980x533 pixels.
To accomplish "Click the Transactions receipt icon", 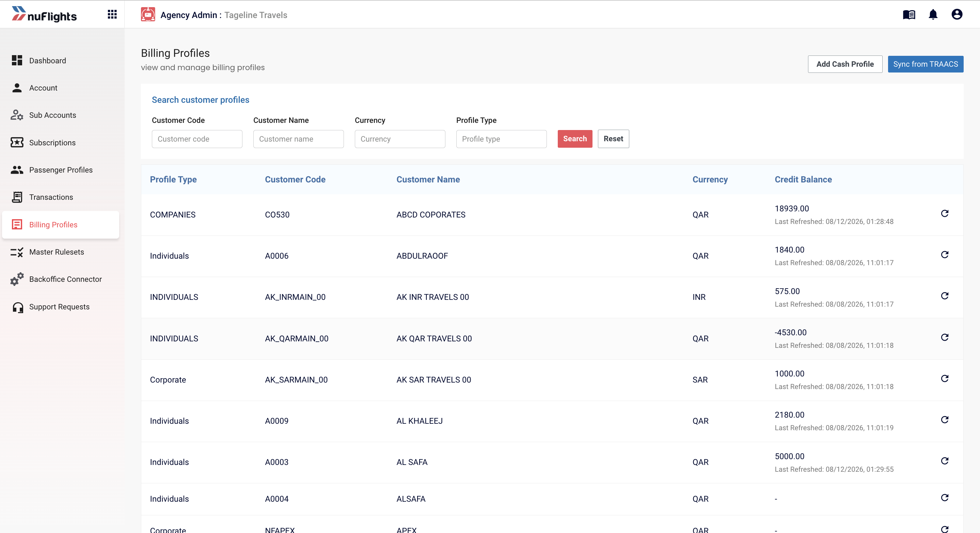I will click(17, 197).
